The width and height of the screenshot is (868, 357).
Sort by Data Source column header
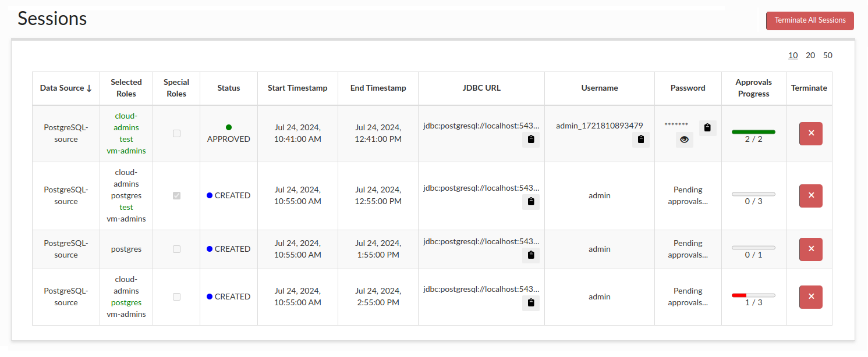(x=66, y=88)
